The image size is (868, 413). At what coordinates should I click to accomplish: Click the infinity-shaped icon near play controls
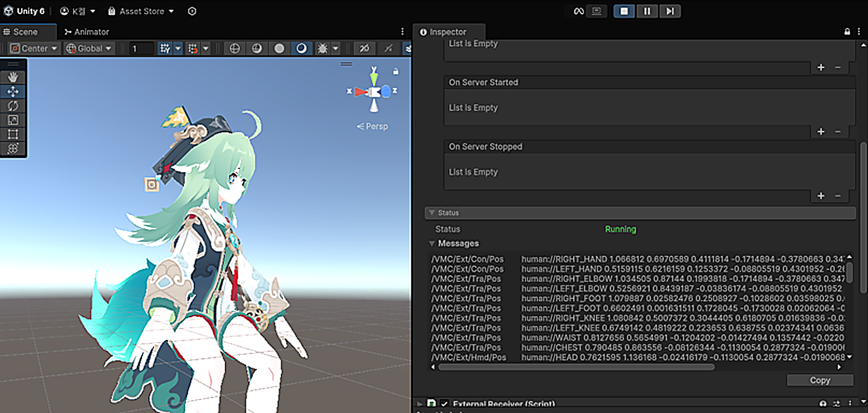click(579, 11)
